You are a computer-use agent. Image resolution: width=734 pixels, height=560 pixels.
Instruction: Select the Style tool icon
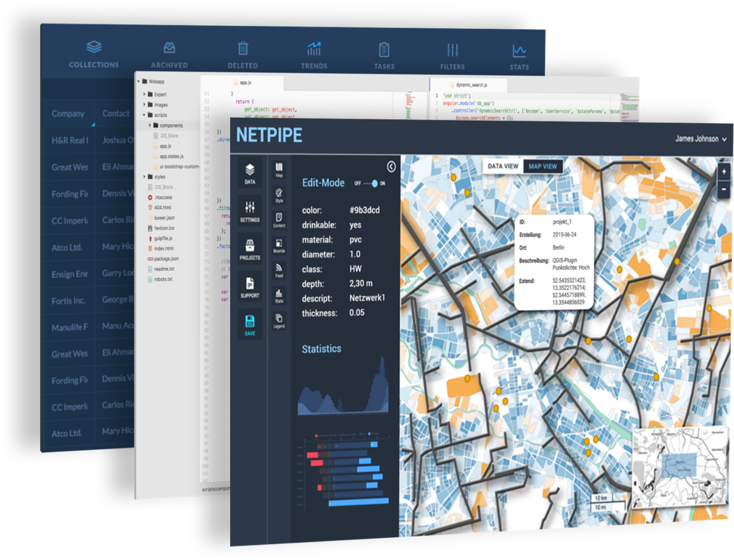[x=279, y=195]
